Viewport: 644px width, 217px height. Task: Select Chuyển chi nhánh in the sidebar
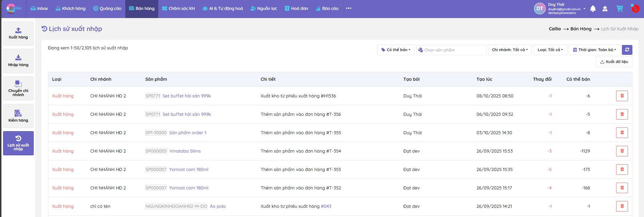(x=18, y=88)
